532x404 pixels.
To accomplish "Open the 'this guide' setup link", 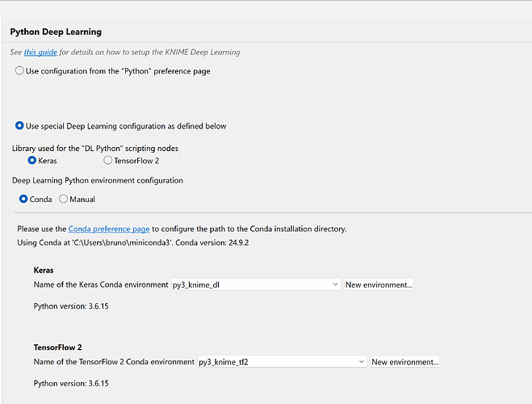I will click(x=40, y=53).
